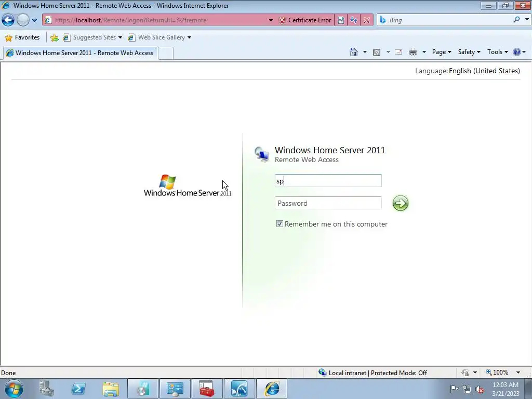Click the Print icon
Viewport: 532px width, 399px height.
click(x=413, y=52)
